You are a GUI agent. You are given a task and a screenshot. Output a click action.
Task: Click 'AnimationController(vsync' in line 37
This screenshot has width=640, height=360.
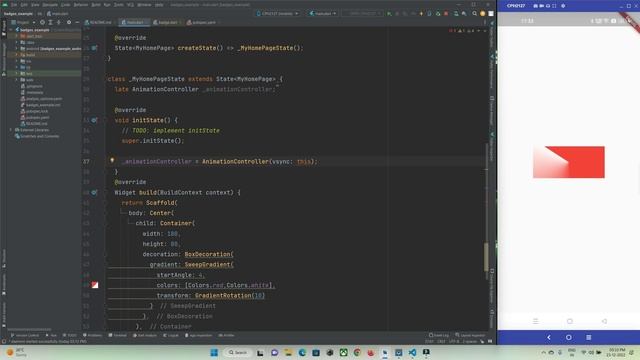click(x=247, y=161)
